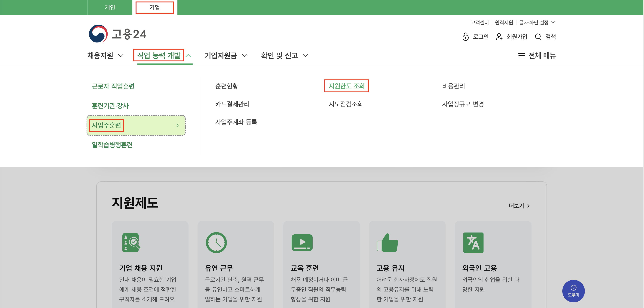This screenshot has width=644, height=308.
Task: Click the search magnifier icon
Action: tap(538, 37)
